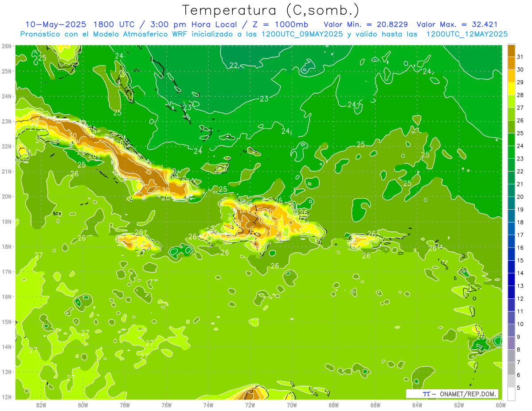Screen dimensions: 532x411
Task: Click the "22" contour label on the map
Action: point(234,66)
